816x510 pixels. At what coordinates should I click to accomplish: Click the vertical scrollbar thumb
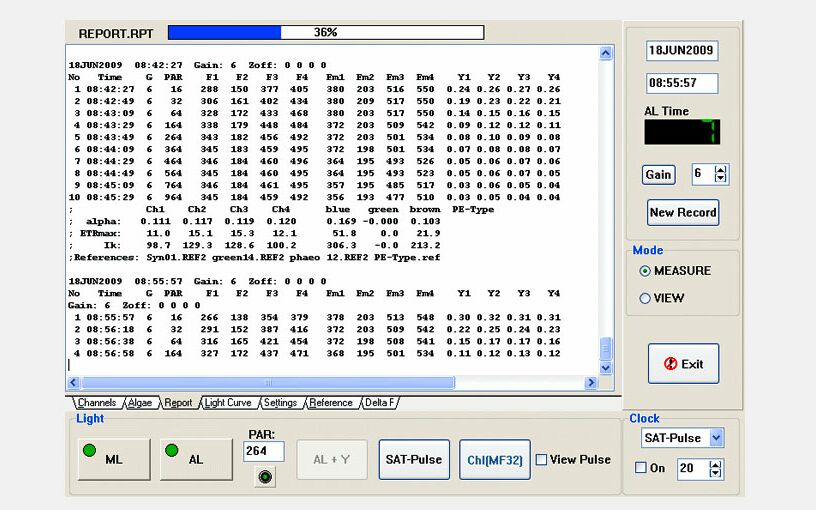pyautogui.click(x=605, y=349)
